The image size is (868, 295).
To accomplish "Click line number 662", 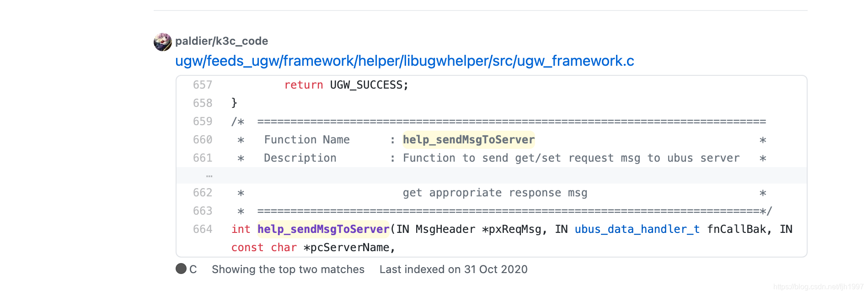I will pyautogui.click(x=203, y=193).
